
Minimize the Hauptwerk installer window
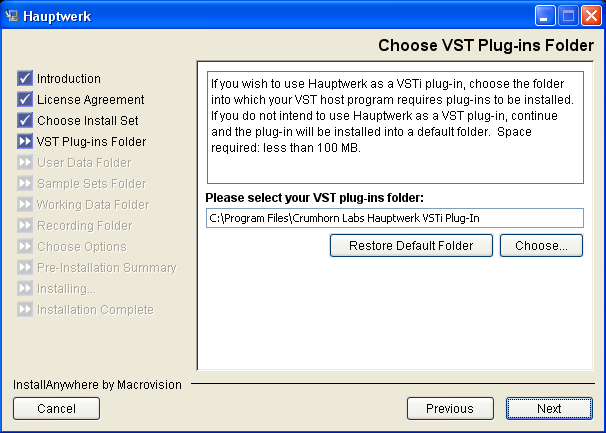point(545,16)
